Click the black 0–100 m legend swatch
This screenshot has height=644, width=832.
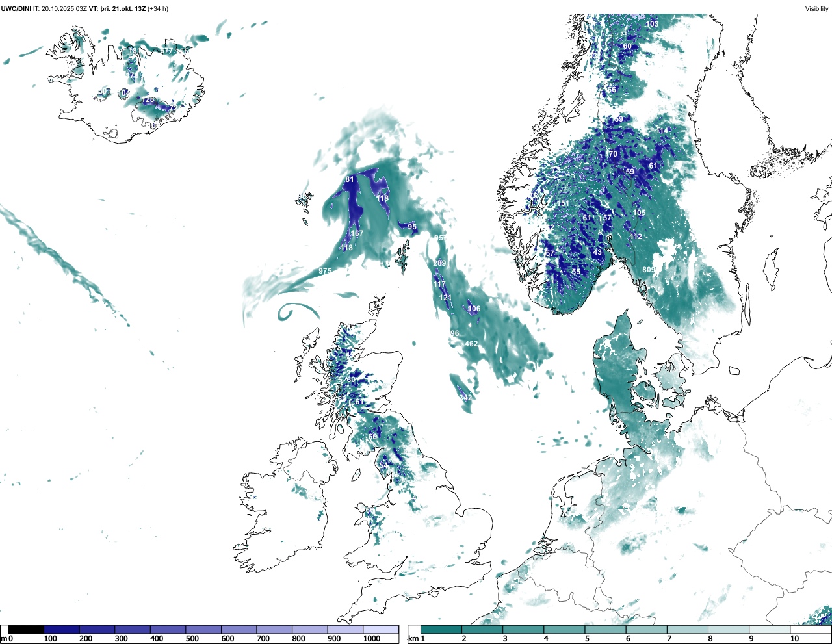[26, 629]
